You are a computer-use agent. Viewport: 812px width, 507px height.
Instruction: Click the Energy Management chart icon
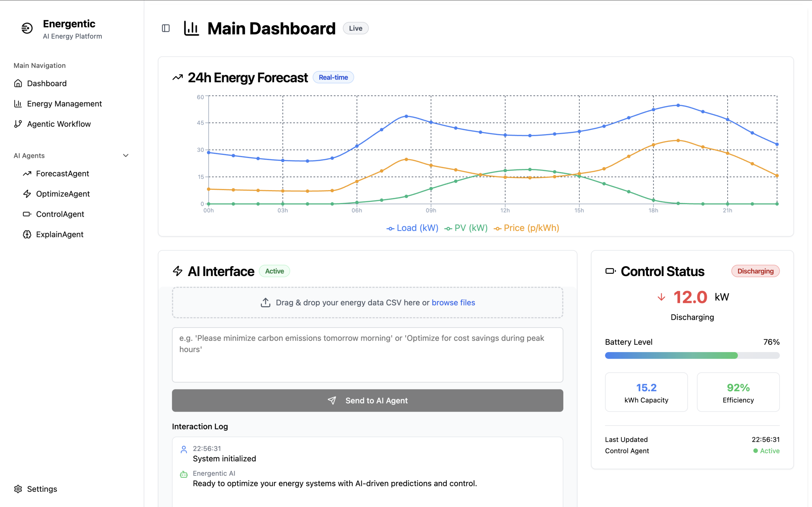point(18,104)
